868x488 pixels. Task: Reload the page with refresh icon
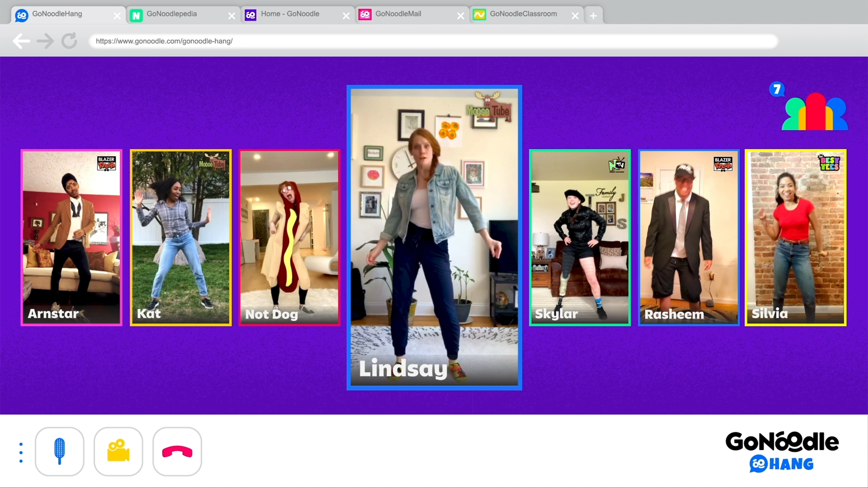69,41
